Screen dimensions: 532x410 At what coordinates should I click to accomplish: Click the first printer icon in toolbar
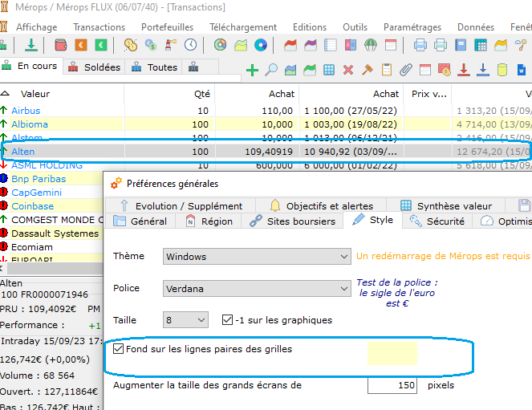click(420, 45)
